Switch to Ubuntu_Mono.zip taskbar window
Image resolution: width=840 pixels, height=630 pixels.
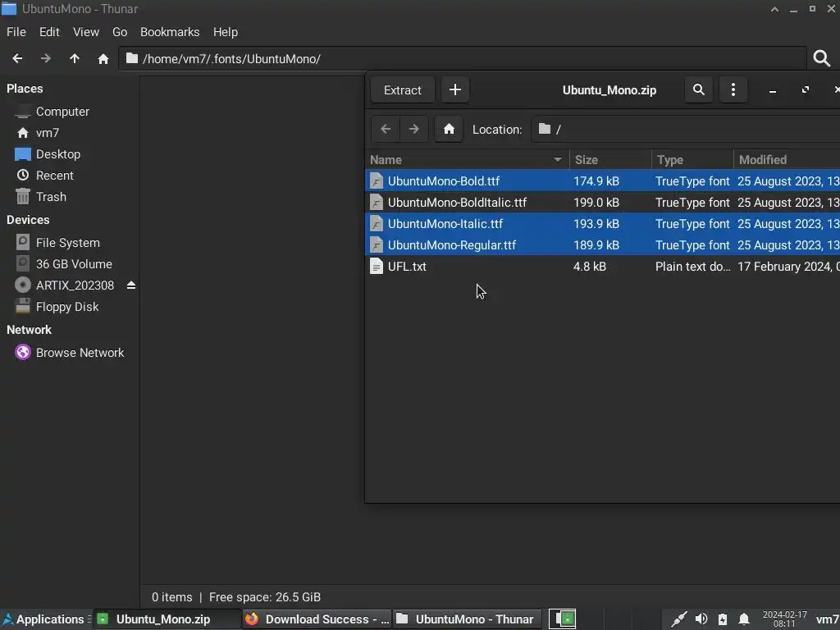(167, 619)
